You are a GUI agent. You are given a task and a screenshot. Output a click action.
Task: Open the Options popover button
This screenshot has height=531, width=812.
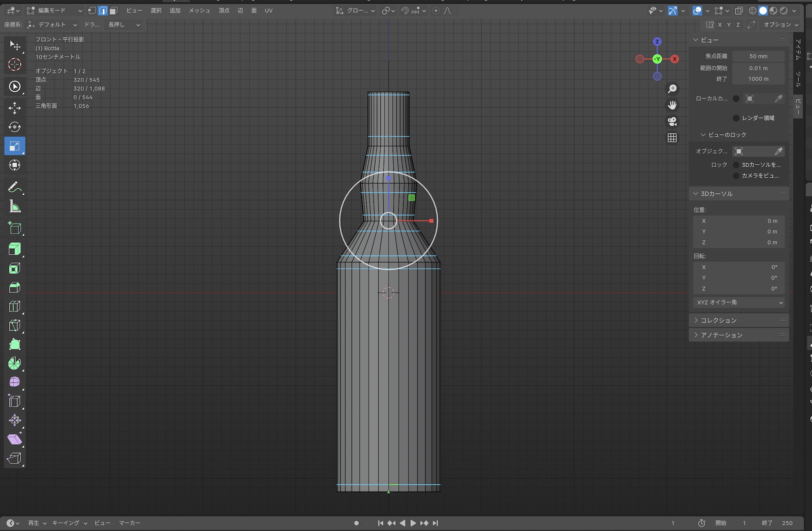(780, 25)
